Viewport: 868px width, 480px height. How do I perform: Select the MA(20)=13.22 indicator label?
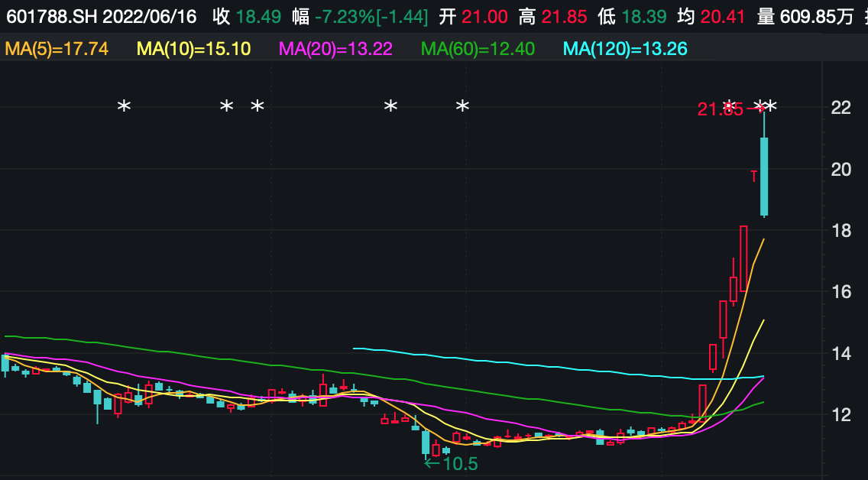(x=335, y=49)
